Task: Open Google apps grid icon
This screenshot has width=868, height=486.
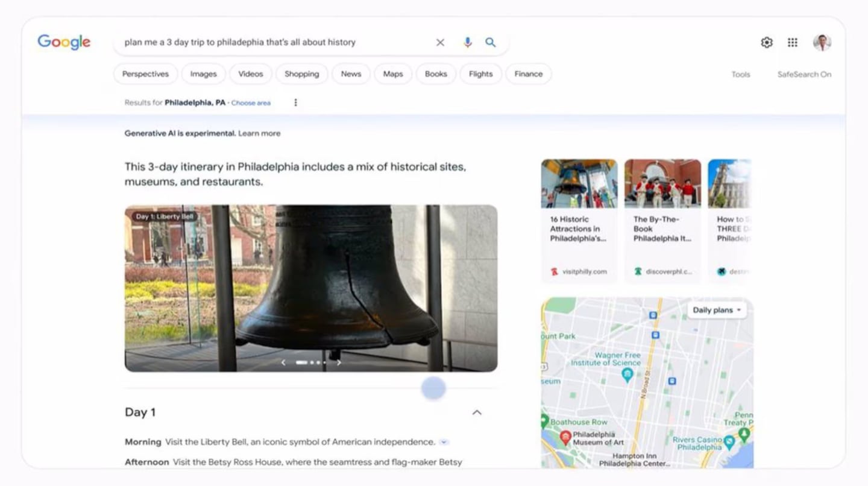Action: click(793, 42)
